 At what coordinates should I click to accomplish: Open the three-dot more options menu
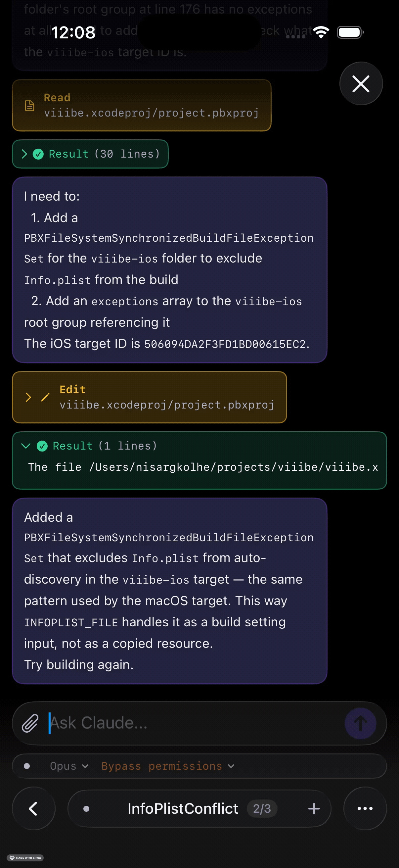click(365, 808)
